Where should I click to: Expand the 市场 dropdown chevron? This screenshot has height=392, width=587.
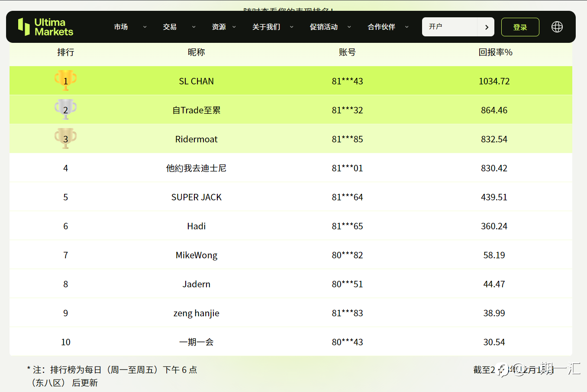pos(145,27)
